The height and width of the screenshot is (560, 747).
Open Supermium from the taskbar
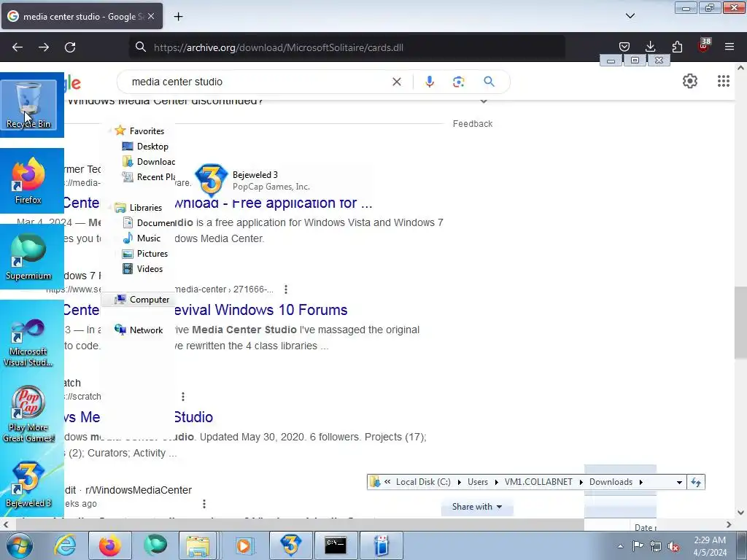tap(155, 545)
